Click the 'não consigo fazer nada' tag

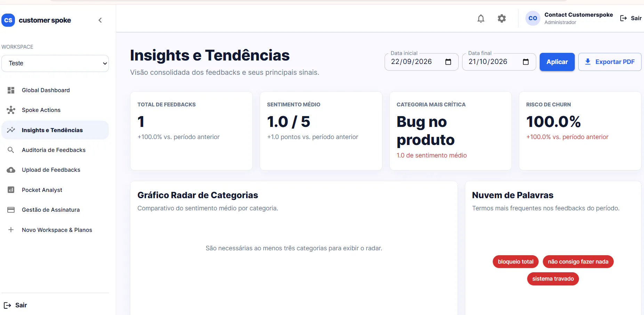578,262
